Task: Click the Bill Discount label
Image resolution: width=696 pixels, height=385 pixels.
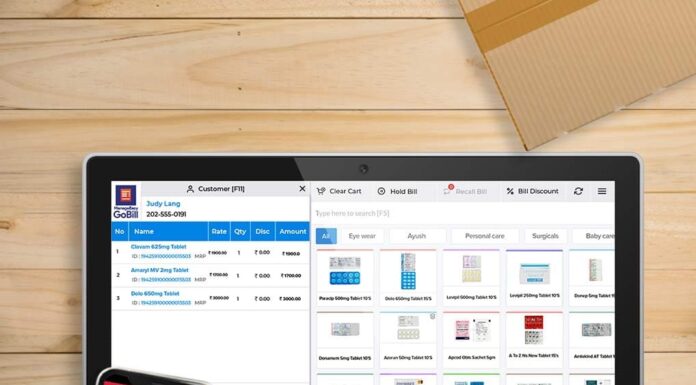Action: [538, 191]
